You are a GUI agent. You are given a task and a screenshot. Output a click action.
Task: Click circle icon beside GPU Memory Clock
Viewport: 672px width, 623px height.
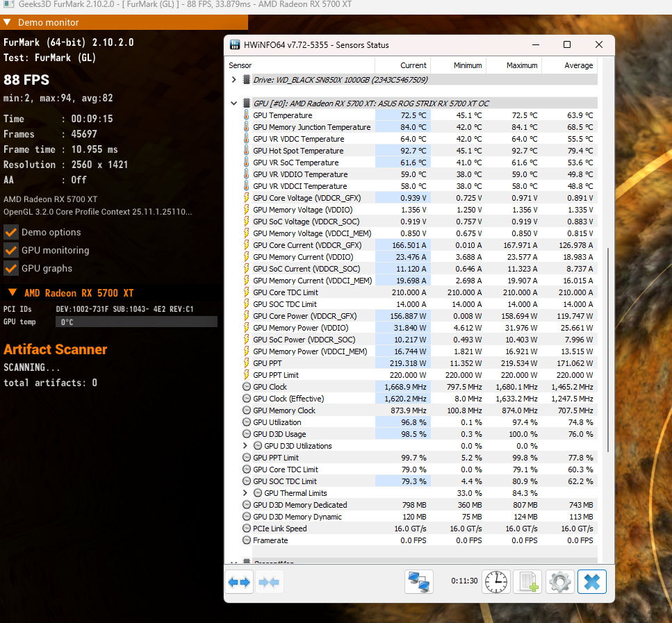tap(247, 410)
